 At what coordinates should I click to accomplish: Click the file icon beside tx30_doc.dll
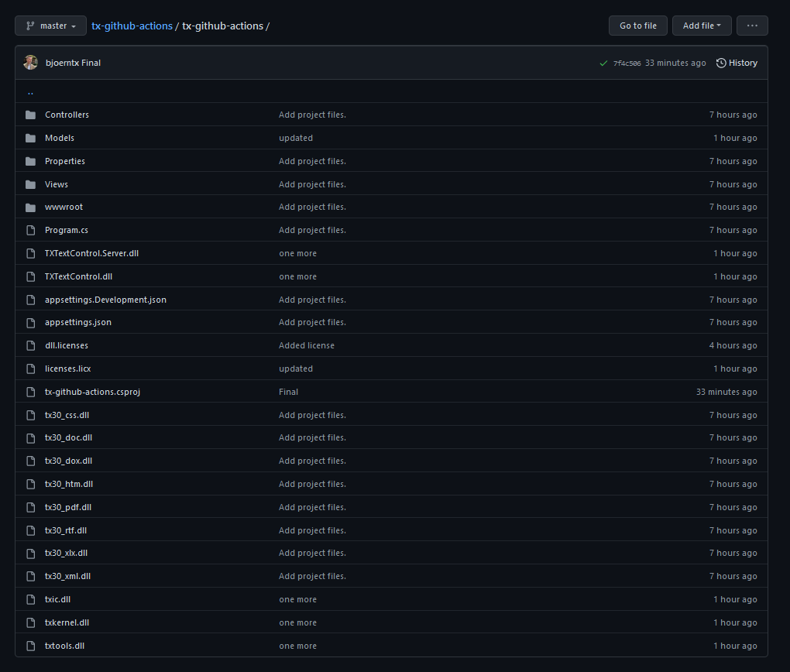click(x=31, y=437)
